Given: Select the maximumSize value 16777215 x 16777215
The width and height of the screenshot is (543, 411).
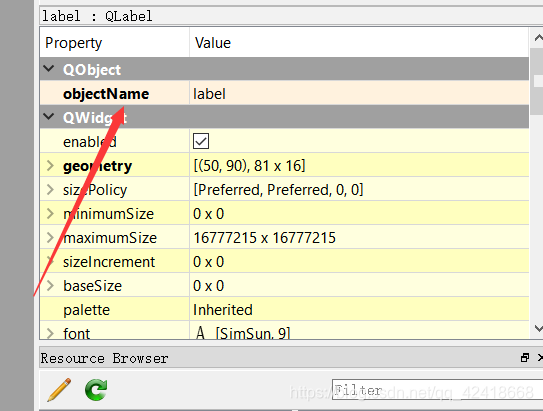Looking at the screenshot, I should point(264,238).
